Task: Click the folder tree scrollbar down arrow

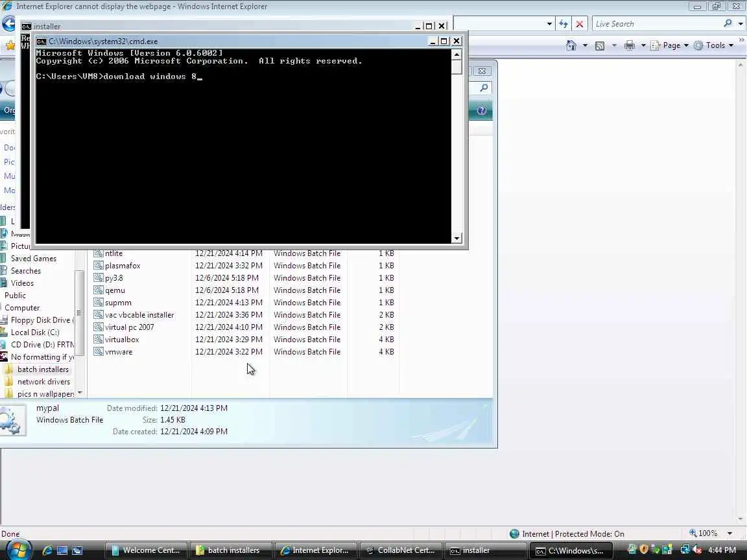Action: [x=80, y=393]
